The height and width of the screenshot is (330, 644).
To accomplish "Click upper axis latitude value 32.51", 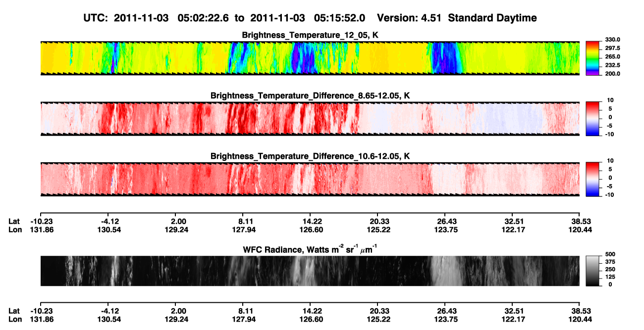I will (512, 221).
